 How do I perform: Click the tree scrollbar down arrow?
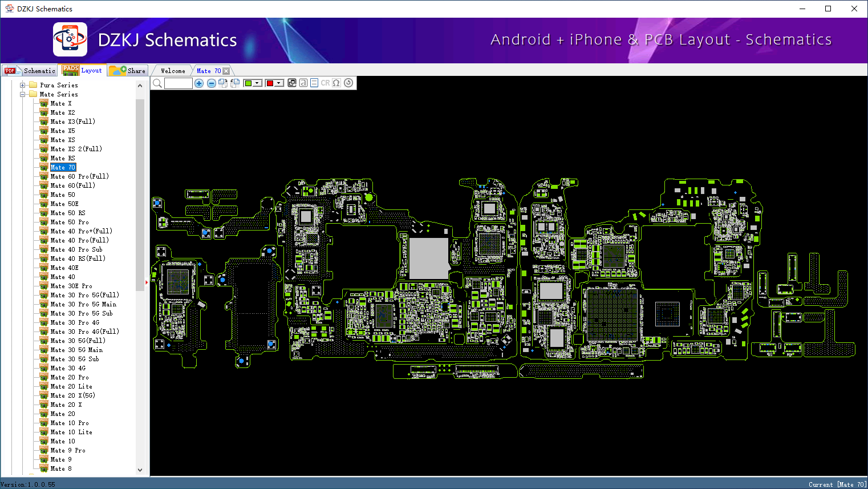point(140,470)
